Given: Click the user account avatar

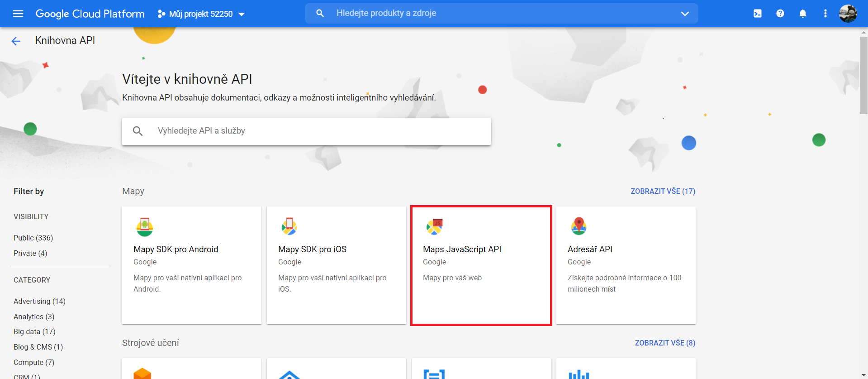Looking at the screenshot, I should coord(848,14).
